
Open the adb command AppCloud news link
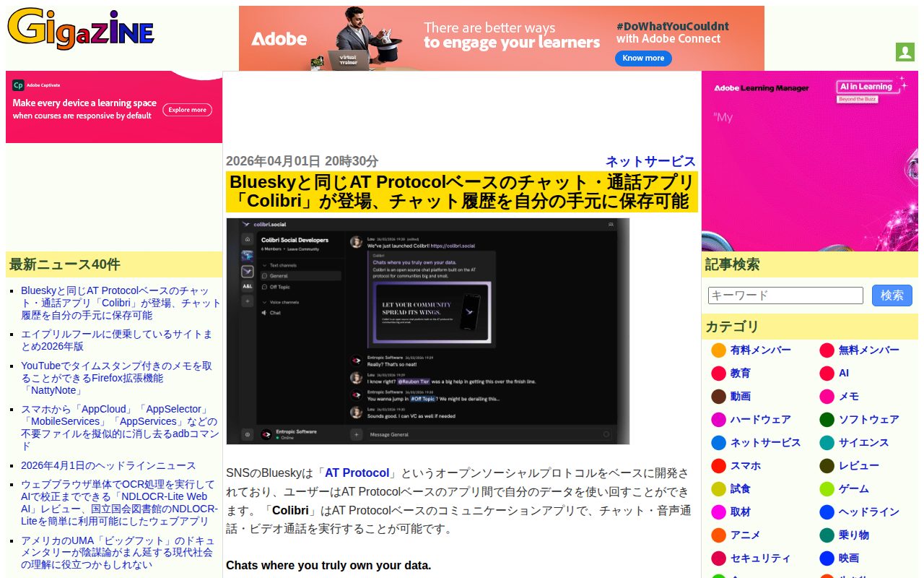pos(120,428)
